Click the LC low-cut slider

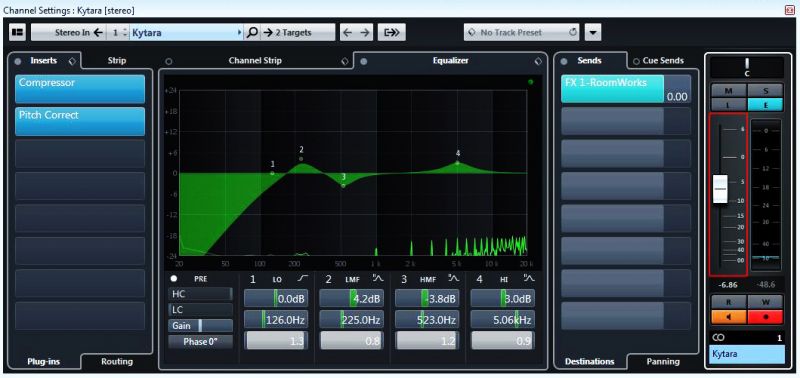[x=201, y=310]
